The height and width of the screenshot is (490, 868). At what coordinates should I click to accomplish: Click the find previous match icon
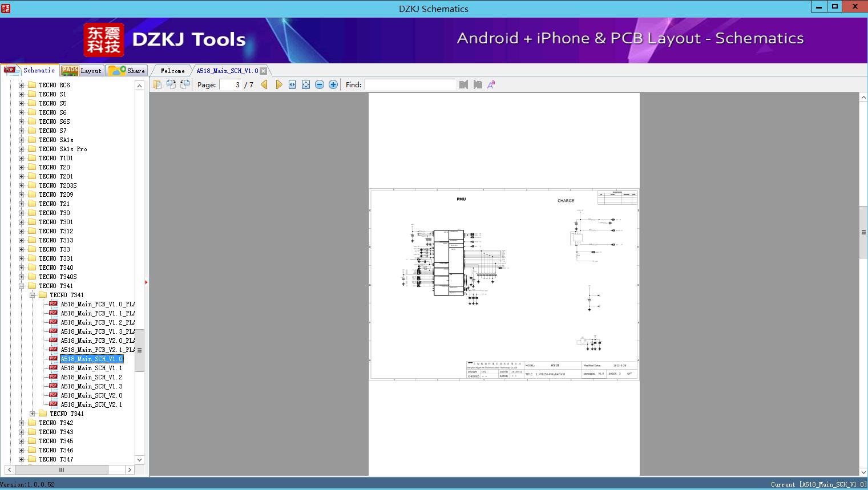(x=463, y=84)
